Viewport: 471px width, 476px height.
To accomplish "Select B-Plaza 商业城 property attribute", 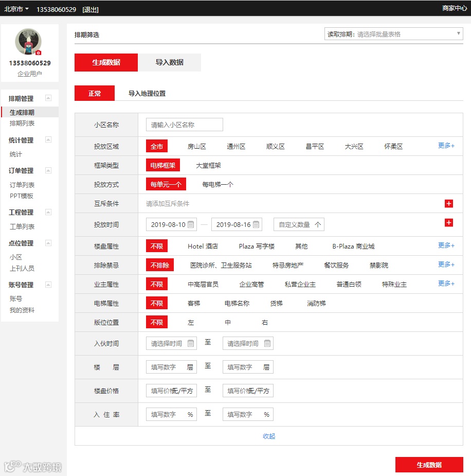I will (x=353, y=246).
